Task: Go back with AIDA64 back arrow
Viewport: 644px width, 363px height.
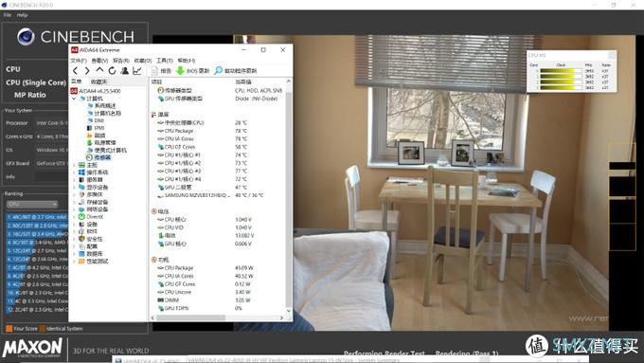Action: click(75, 71)
